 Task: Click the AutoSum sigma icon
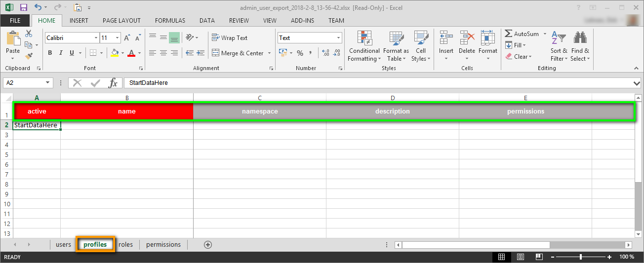tap(509, 34)
